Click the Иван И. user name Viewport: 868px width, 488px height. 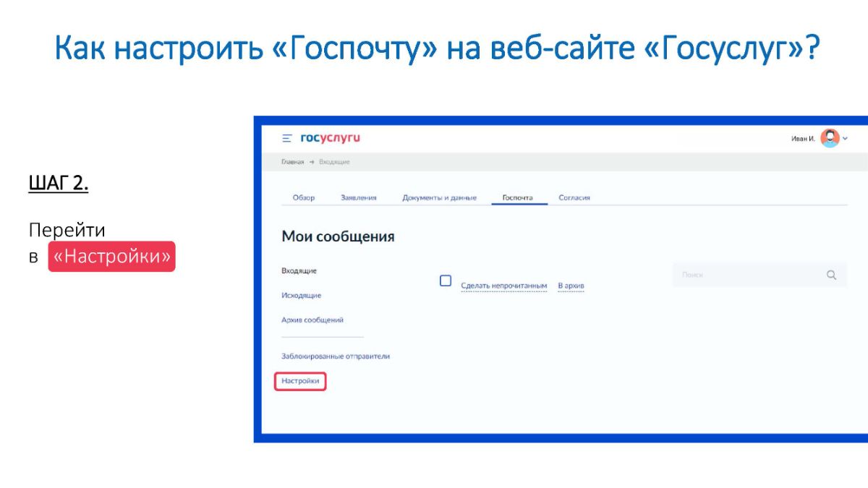click(x=803, y=139)
